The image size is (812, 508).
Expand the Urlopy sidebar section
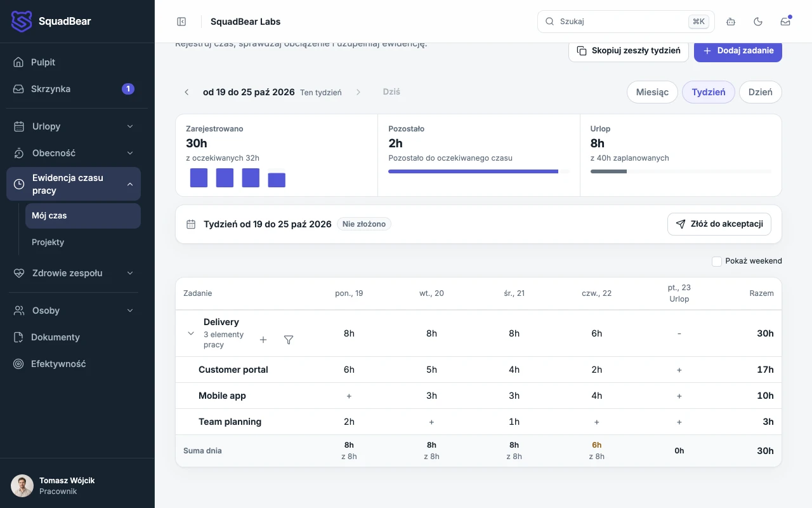coord(74,126)
